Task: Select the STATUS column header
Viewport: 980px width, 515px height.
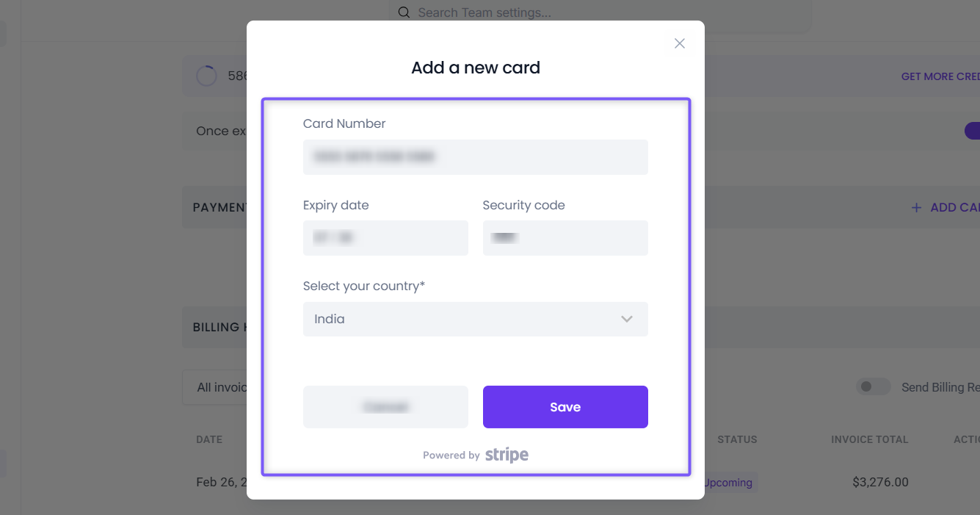Action: coord(737,439)
